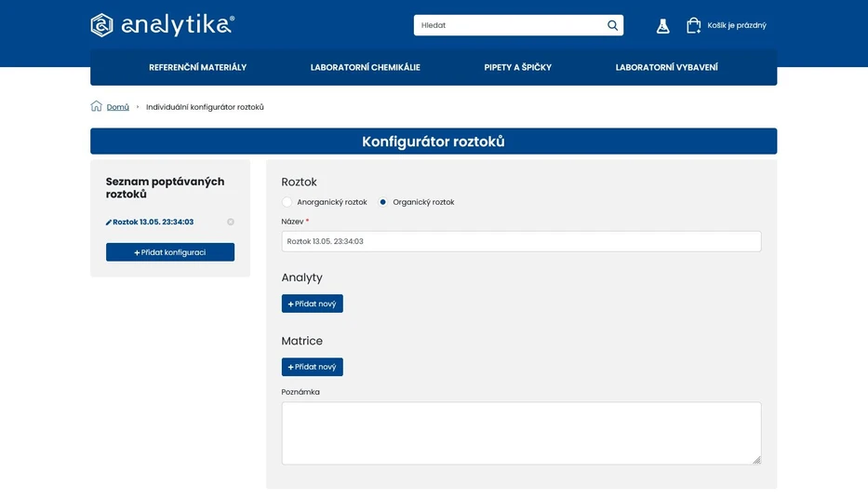Viewport: 868px width, 500px height.
Task: Open the Roztok 13.05. 23:34:03 list entry
Action: [x=154, y=222]
